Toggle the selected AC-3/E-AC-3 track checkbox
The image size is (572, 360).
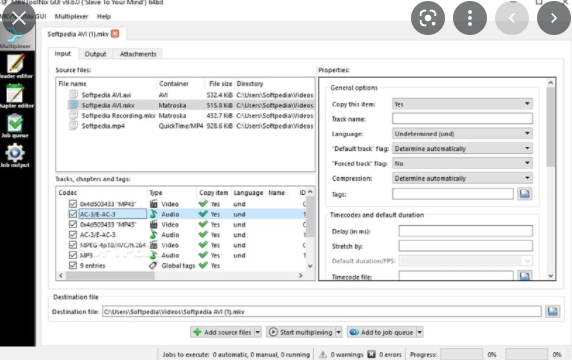(73, 214)
